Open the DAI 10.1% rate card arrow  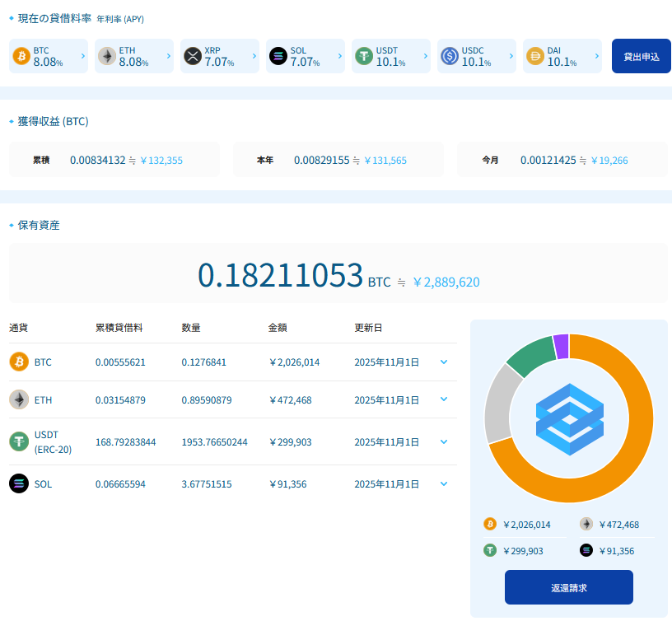pos(596,56)
